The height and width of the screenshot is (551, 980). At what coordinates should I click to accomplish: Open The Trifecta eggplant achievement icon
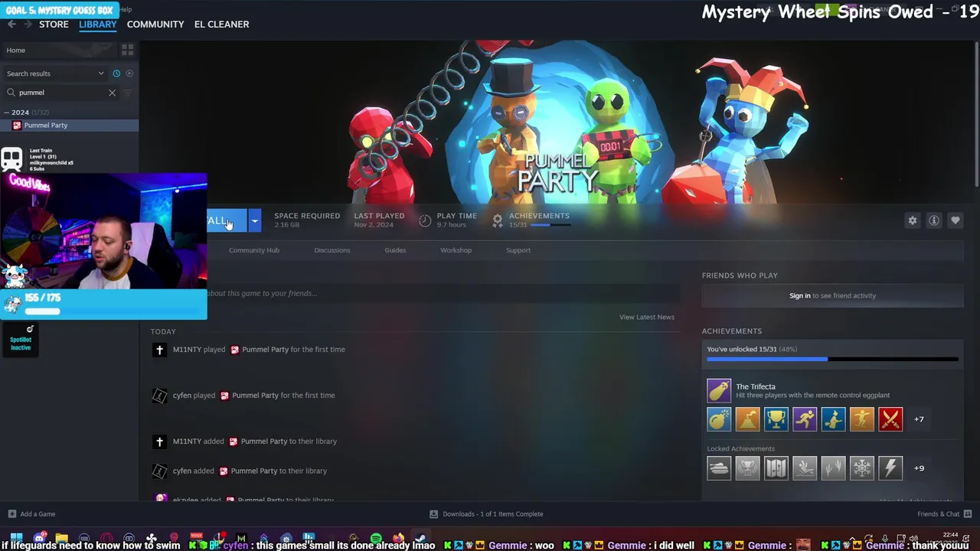pyautogui.click(x=719, y=390)
